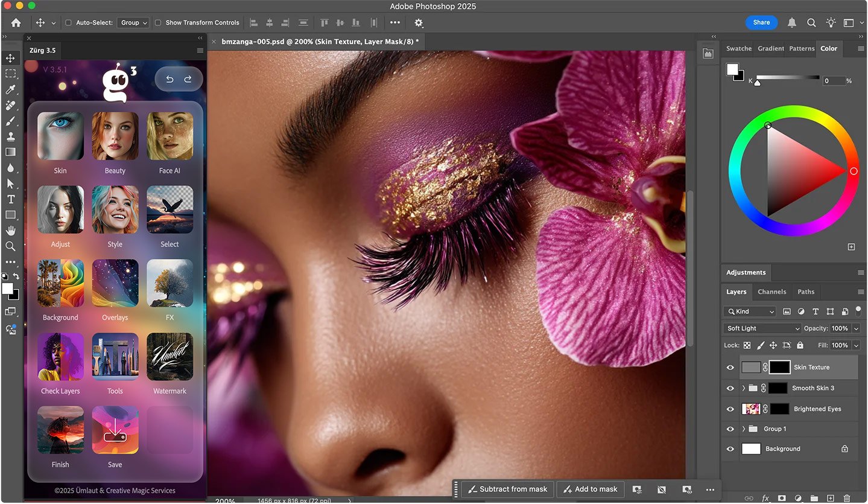Viewport: 868px width, 504px height.
Task: Toggle visibility of Brightened Eyes layer
Action: [730, 409]
